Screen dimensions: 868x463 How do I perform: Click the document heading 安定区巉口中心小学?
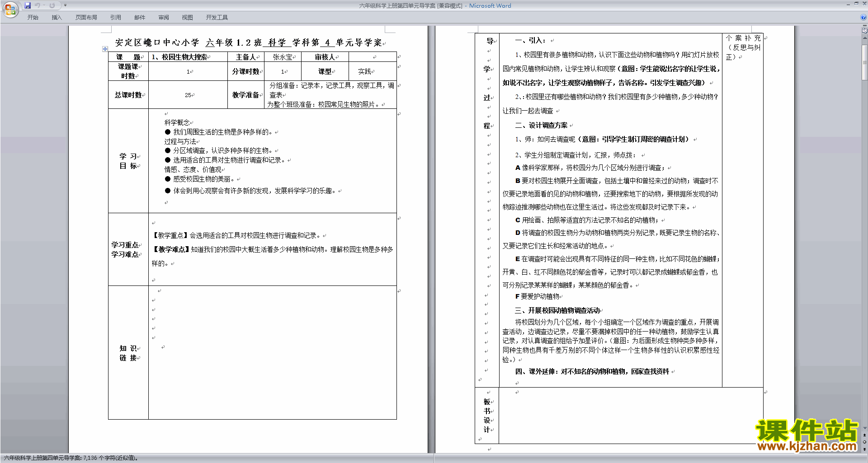click(x=157, y=42)
